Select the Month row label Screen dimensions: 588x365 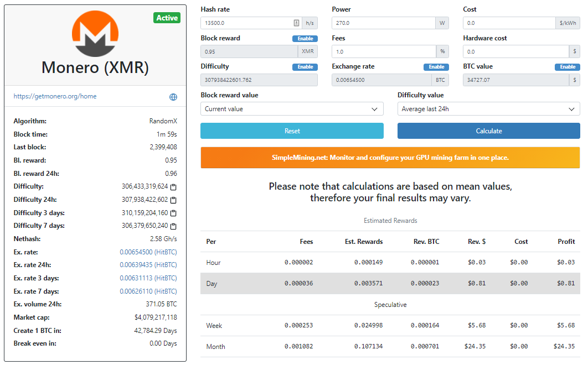coord(215,347)
